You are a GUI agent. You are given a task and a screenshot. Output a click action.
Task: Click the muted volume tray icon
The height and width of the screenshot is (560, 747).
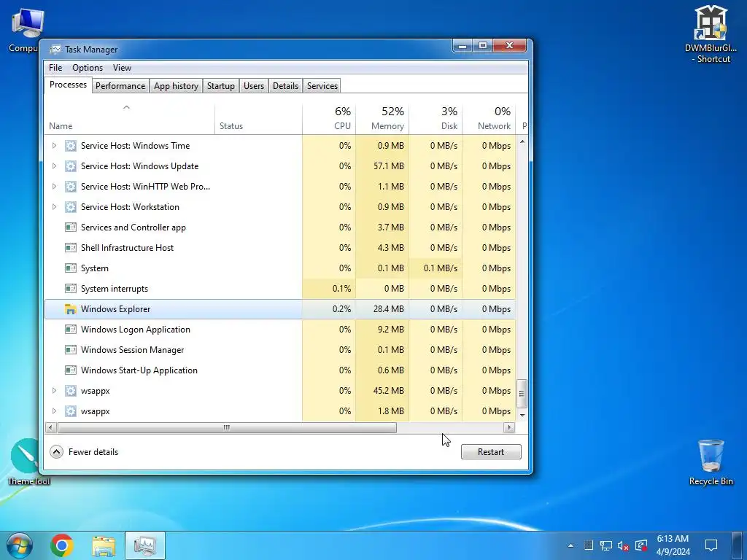point(623,545)
